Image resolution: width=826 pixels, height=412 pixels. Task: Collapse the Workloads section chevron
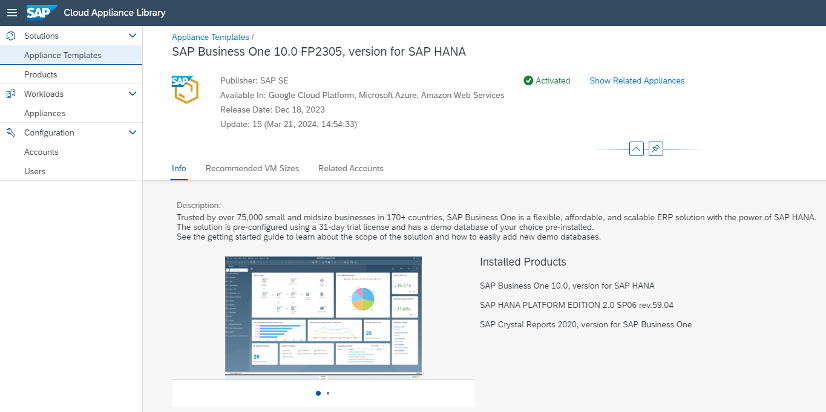(x=132, y=94)
